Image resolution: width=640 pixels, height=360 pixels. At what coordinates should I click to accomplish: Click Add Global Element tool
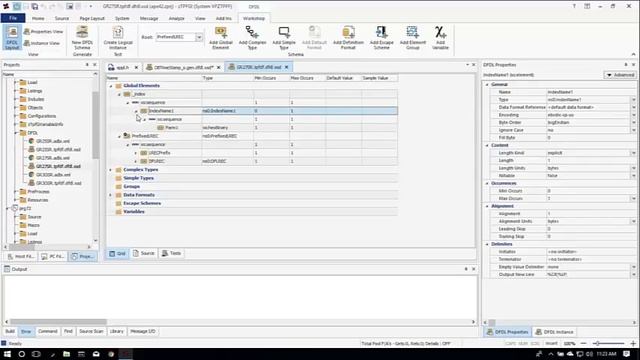pyautogui.click(x=221, y=38)
